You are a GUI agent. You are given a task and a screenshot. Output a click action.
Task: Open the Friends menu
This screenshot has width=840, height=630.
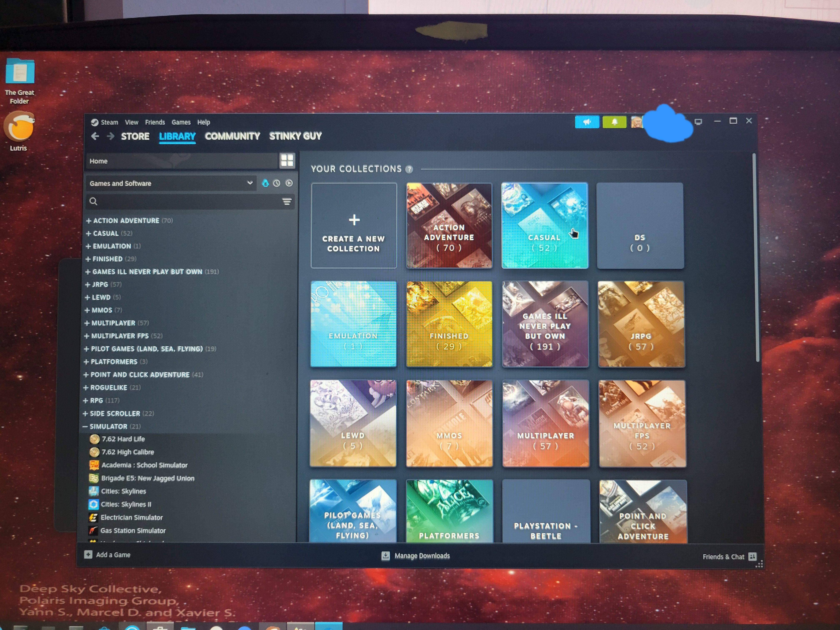[155, 122]
